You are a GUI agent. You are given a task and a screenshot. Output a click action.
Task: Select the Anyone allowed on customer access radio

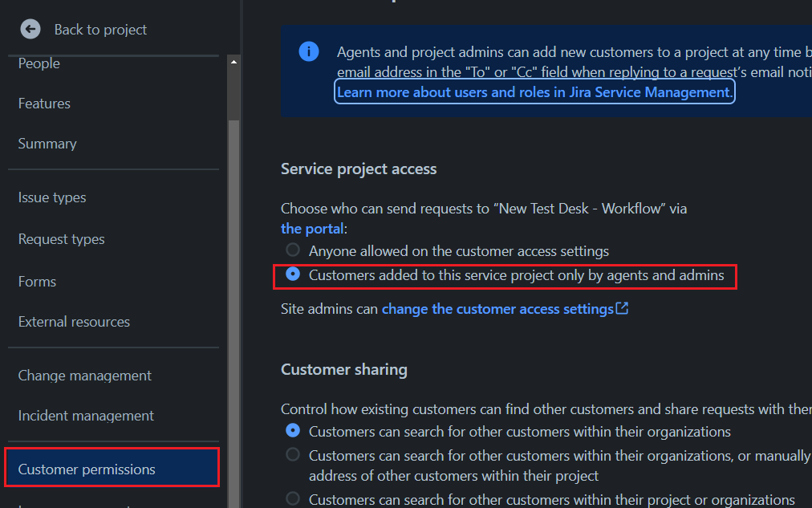pyautogui.click(x=292, y=250)
